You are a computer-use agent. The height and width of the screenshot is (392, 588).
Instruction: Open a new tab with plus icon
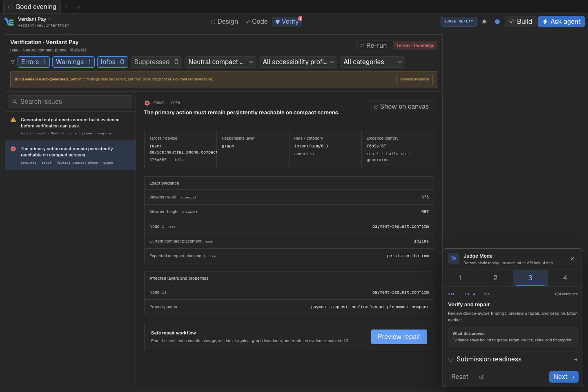coord(78,7)
